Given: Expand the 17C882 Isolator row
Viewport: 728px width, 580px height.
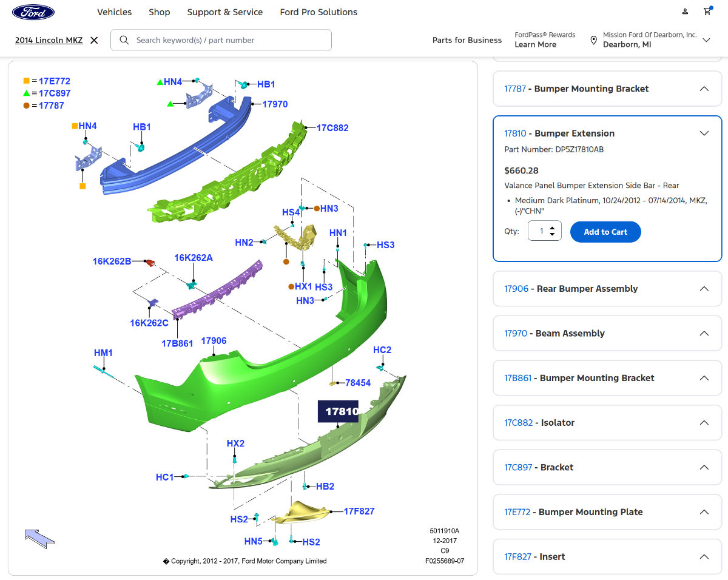Looking at the screenshot, I should coord(704,423).
